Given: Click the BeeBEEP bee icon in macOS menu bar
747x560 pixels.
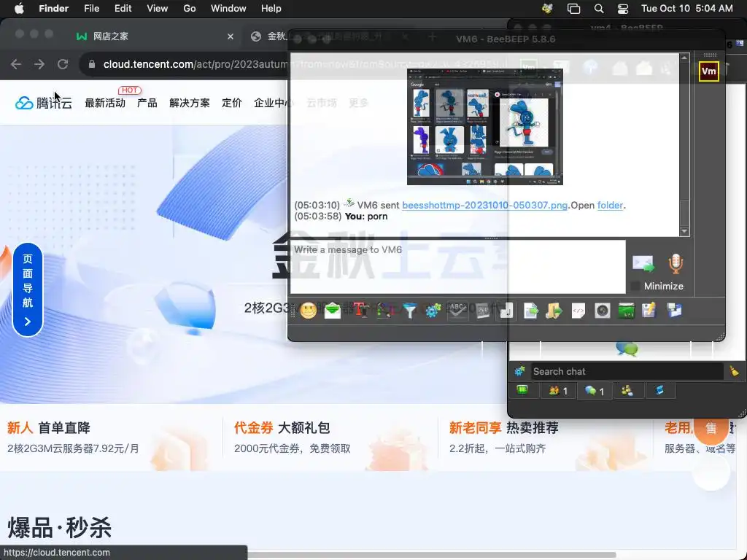Looking at the screenshot, I should coord(547,9).
